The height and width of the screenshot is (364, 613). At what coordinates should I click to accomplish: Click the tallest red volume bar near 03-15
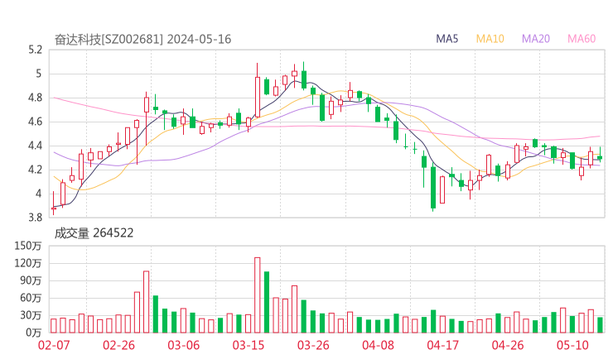[x=258, y=295]
